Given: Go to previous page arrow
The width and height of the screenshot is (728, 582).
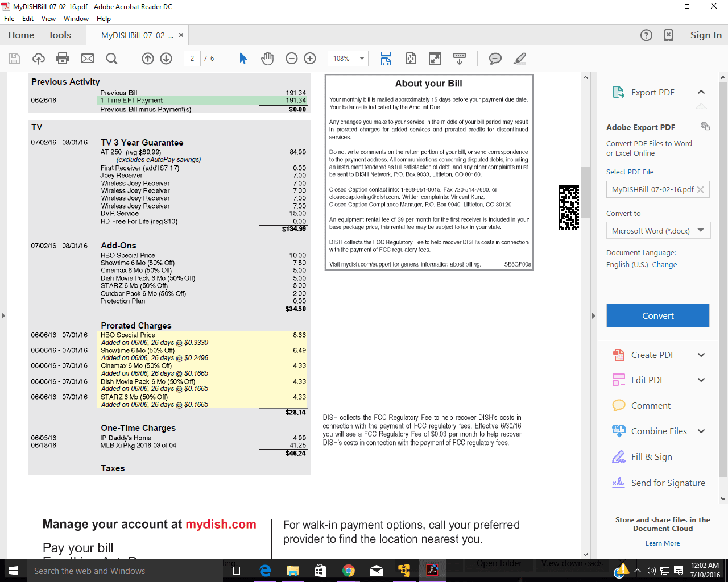Looking at the screenshot, I should pos(148,59).
